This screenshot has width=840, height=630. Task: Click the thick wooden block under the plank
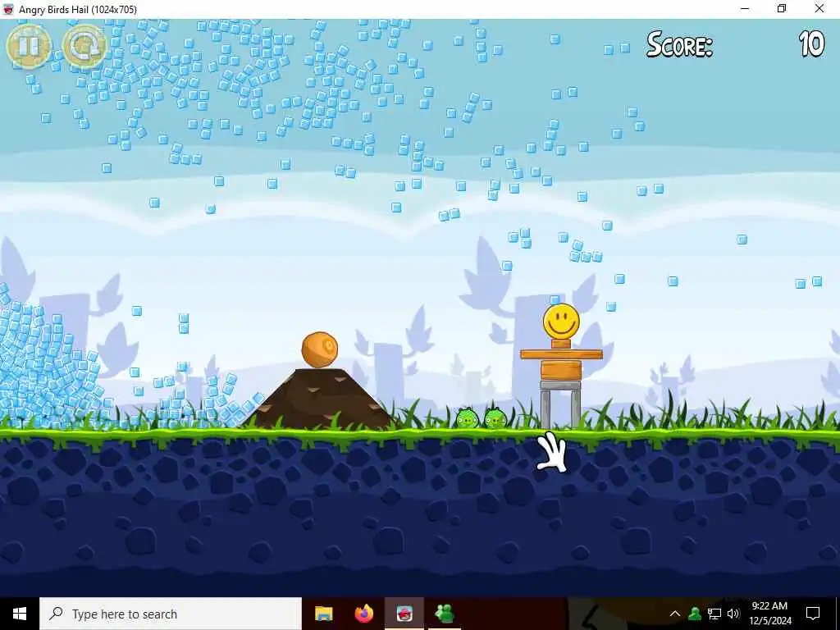point(561,370)
